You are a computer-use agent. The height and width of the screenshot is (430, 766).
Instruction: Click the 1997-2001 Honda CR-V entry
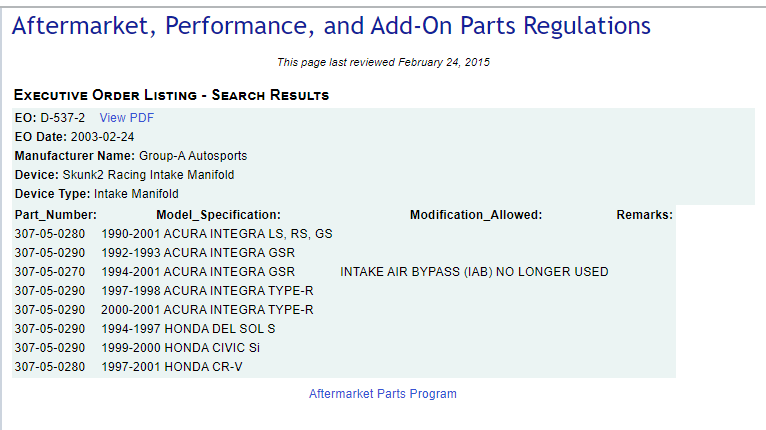point(171,367)
